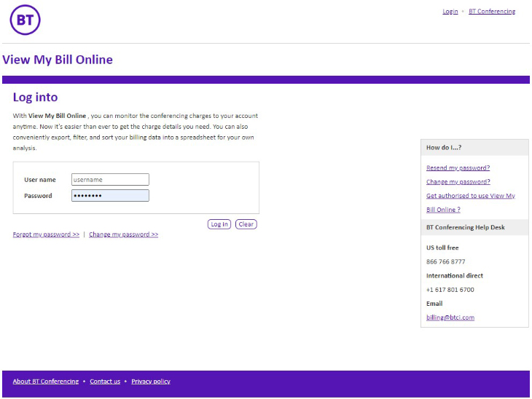The image size is (532, 399).
Task: Open 'Forgot my password >>' link
Action: click(x=46, y=234)
